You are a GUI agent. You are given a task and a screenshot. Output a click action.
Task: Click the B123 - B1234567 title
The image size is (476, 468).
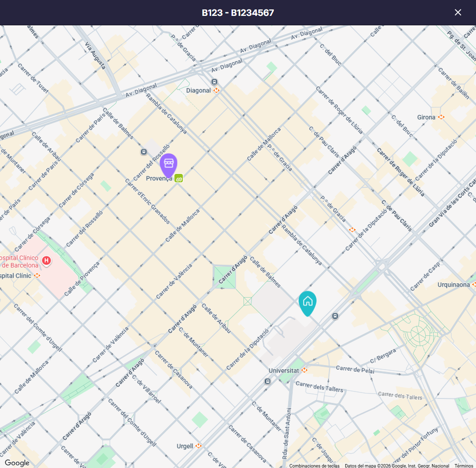[x=238, y=13]
